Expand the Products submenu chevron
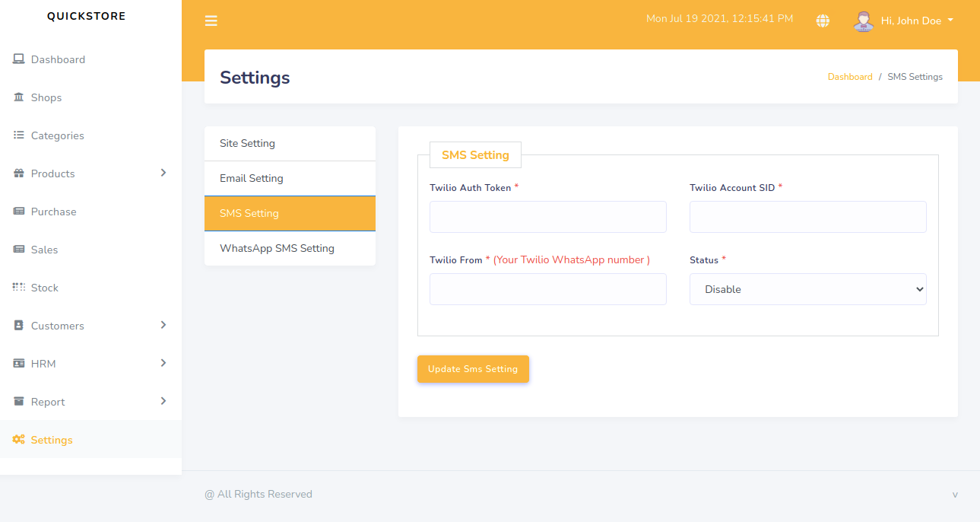Screen dimensions: 980x522 pyautogui.click(x=163, y=173)
